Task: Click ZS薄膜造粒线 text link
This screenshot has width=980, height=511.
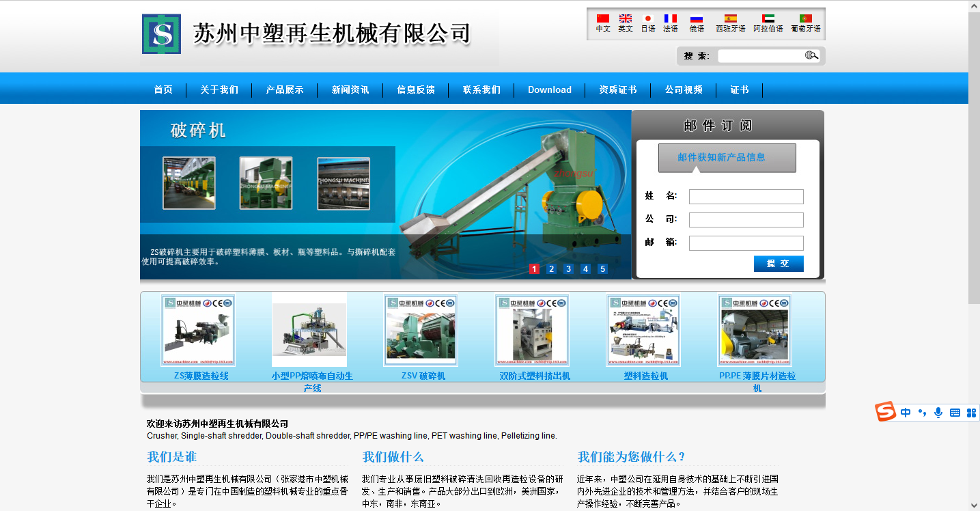Action: [201, 376]
